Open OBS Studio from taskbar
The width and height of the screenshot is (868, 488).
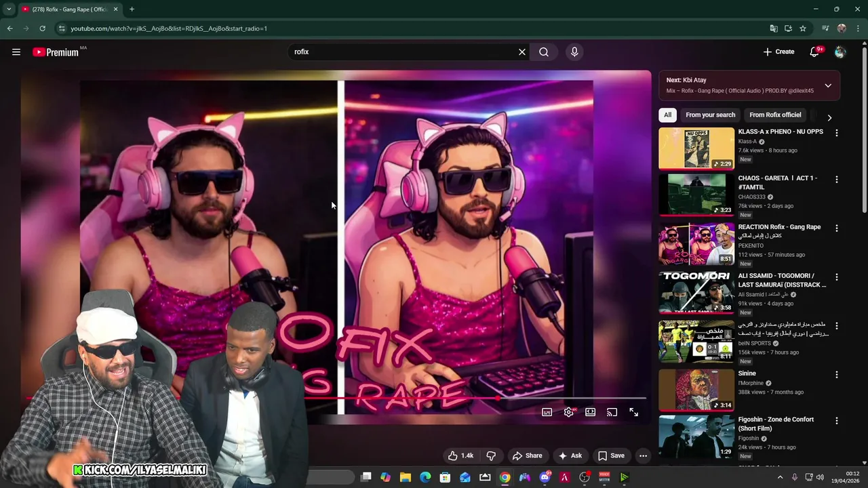pos(585,477)
